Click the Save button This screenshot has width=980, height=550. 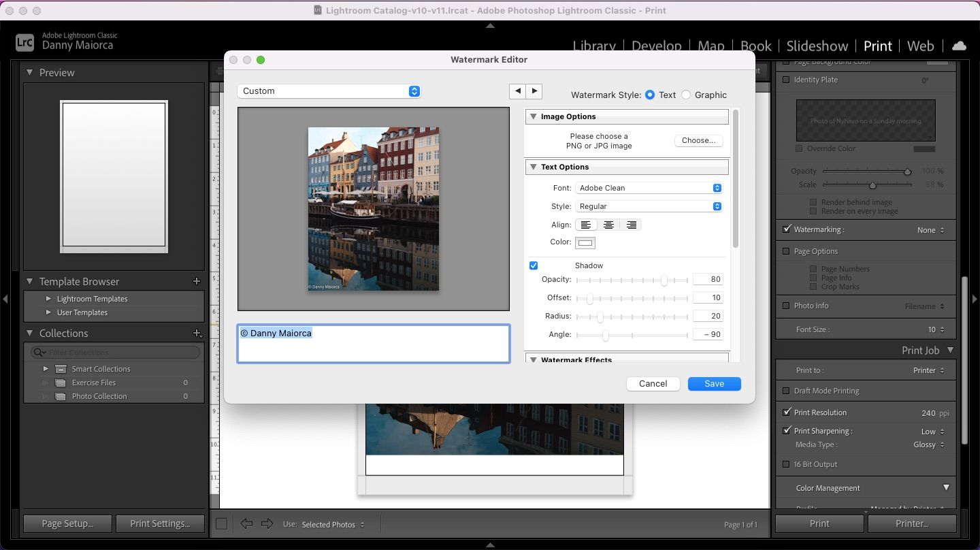coord(714,383)
